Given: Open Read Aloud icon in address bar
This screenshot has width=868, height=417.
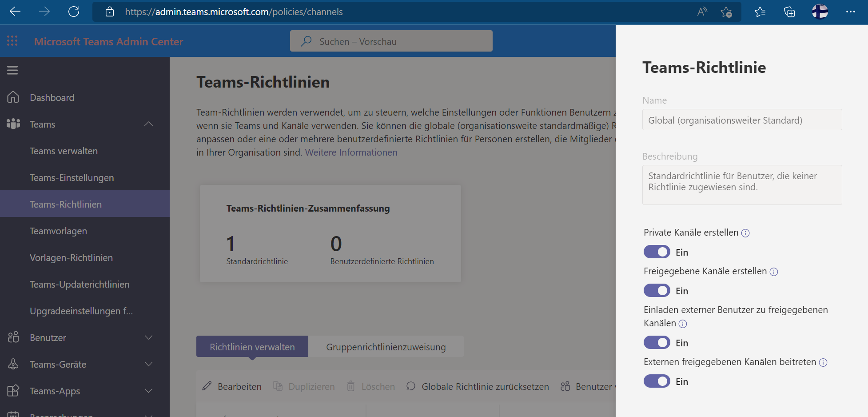Looking at the screenshot, I should pyautogui.click(x=702, y=12).
